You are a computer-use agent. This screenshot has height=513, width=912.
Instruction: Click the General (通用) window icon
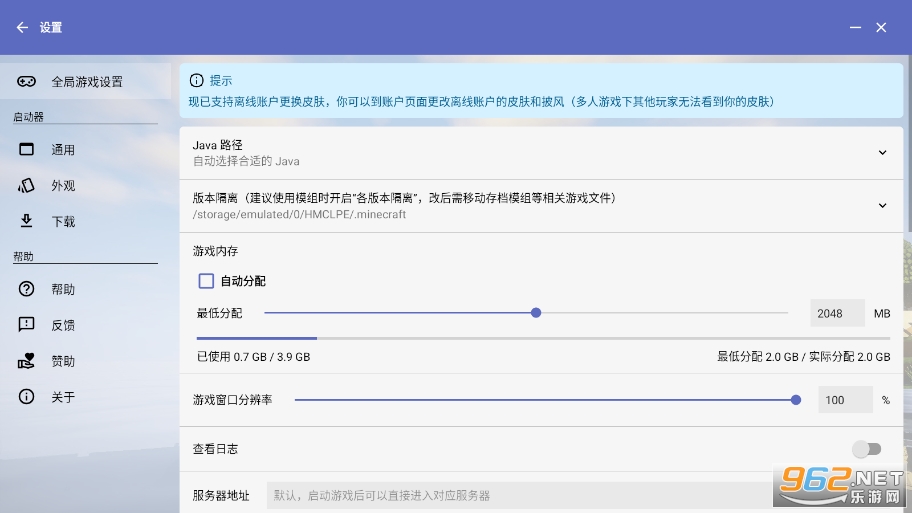tap(27, 150)
